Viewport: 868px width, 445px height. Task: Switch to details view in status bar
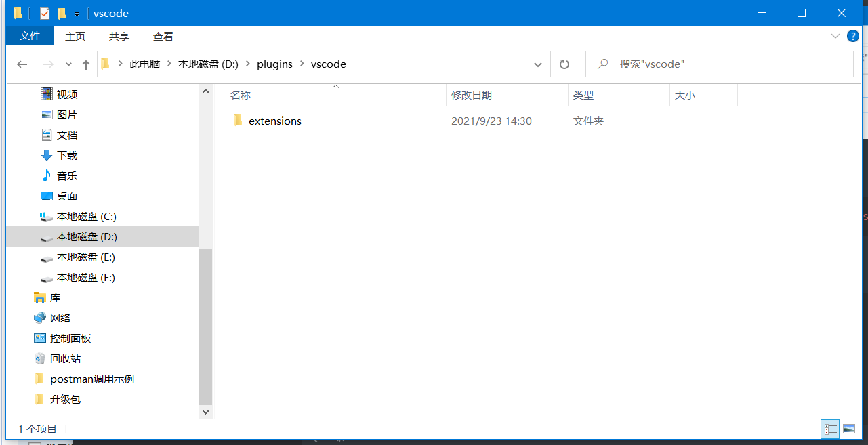pyautogui.click(x=831, y=428)
